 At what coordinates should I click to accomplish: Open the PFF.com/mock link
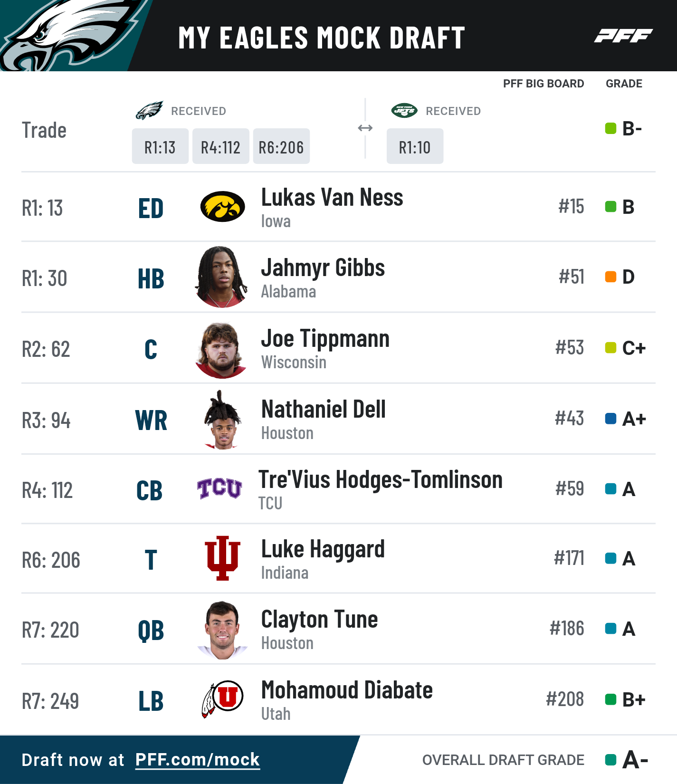click(197, 759)
